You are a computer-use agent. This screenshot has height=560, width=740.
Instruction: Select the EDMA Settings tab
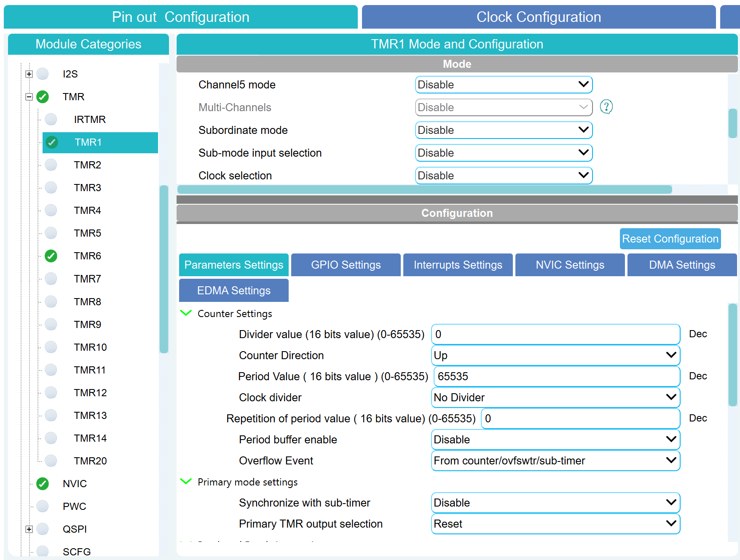click(234, 291)
